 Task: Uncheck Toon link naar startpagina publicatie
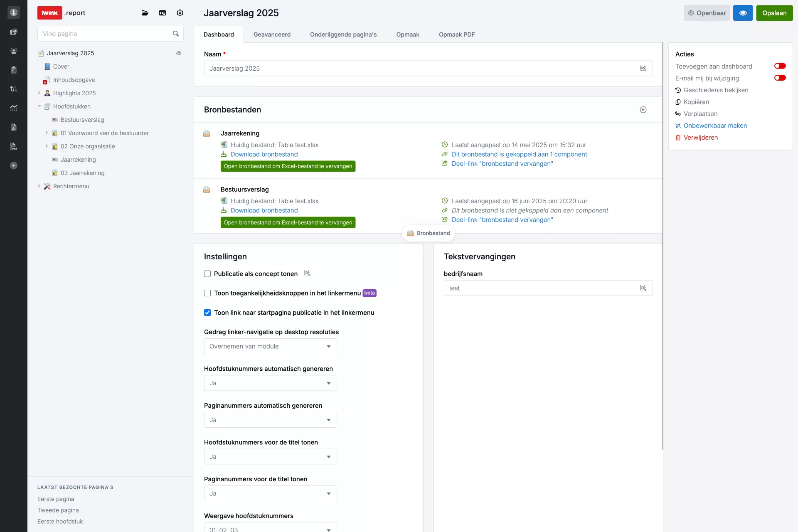point(207,313)
